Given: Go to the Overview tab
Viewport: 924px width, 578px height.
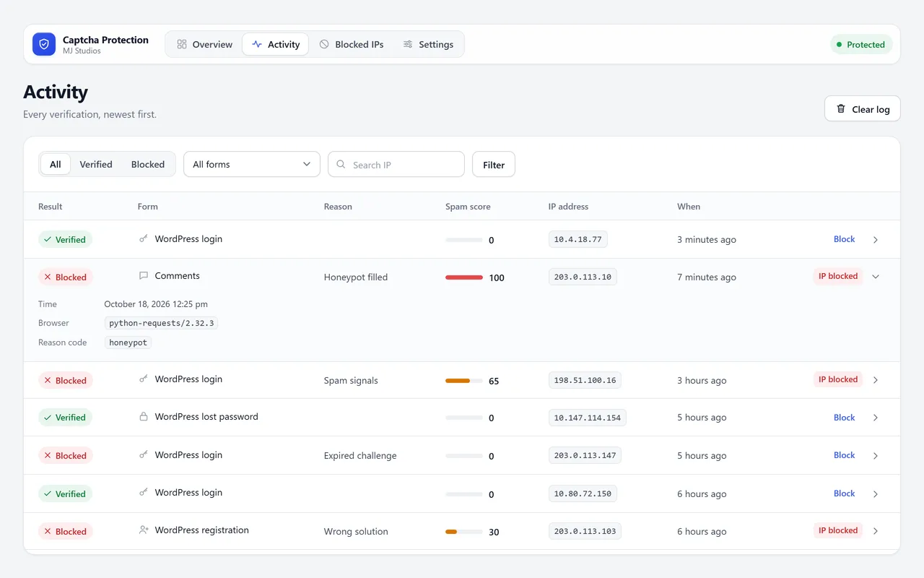Looking at the screenshot, I should tap(205, 44).
